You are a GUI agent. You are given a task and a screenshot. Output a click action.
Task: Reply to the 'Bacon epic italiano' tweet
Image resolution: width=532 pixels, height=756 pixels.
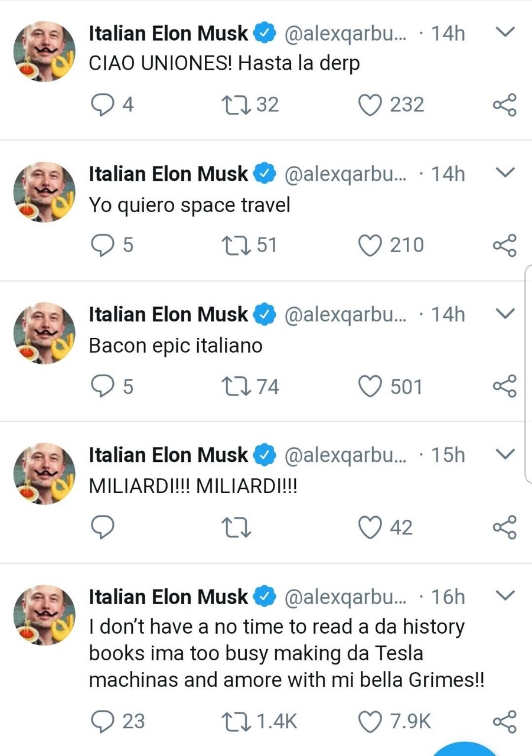[x=104, y=386]
